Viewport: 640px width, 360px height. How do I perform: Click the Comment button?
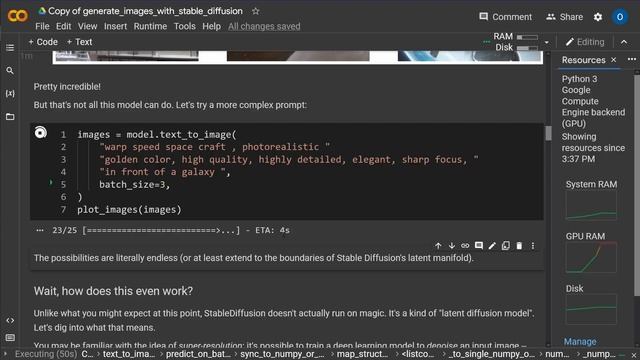pyautogui.click(x=506, y=17)
